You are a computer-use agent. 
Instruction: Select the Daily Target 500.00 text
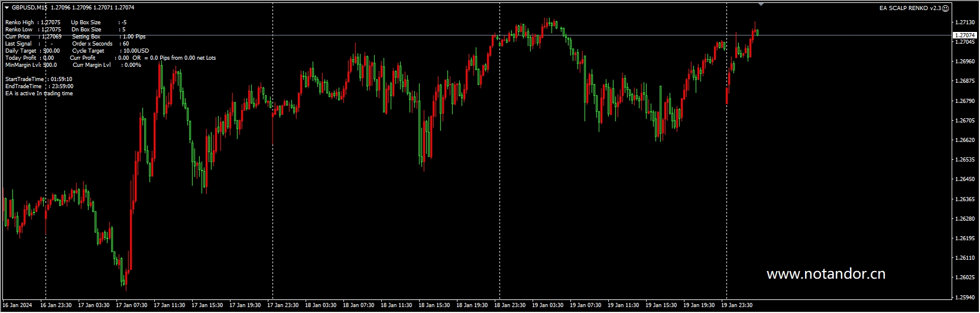click(33, 51)
